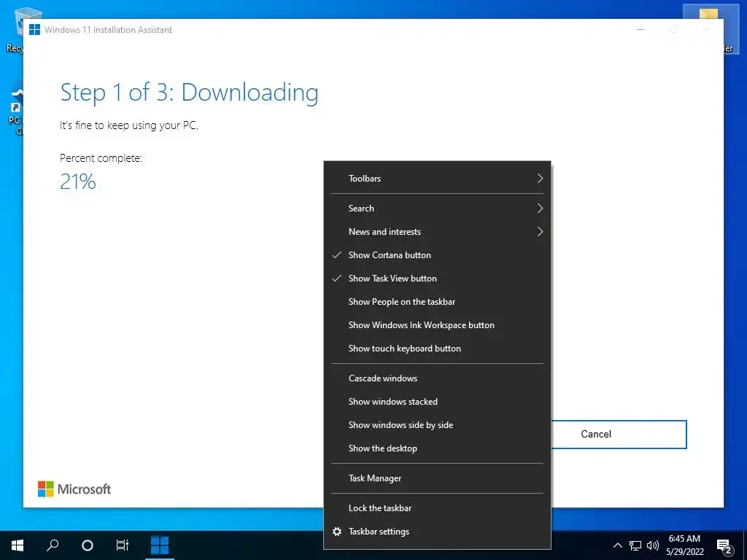
Task: Open the network status tray icon
Action: pos(635,545)
